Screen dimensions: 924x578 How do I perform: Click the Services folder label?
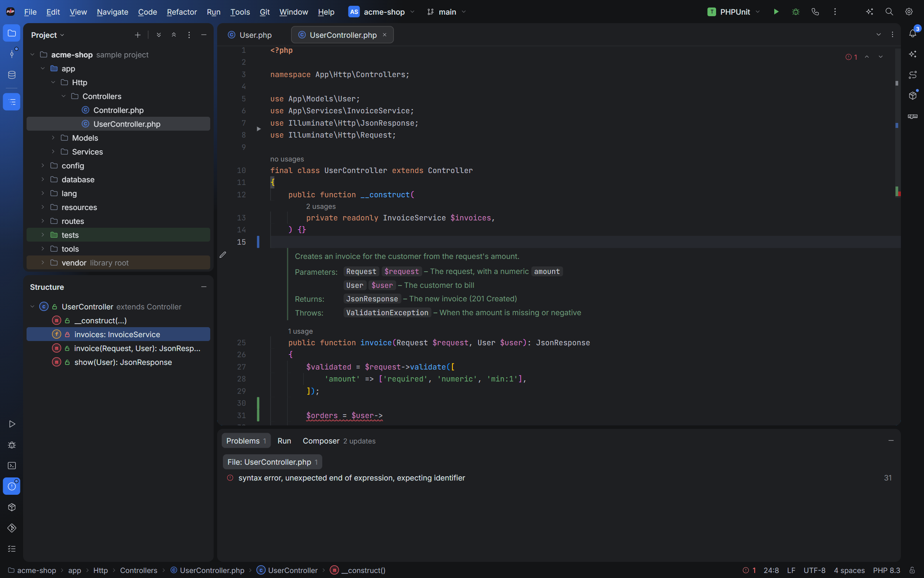click(x=87, y=152)
